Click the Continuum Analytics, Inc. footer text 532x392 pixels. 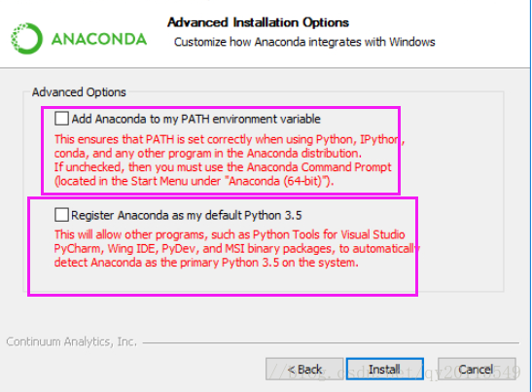[72, 341]
